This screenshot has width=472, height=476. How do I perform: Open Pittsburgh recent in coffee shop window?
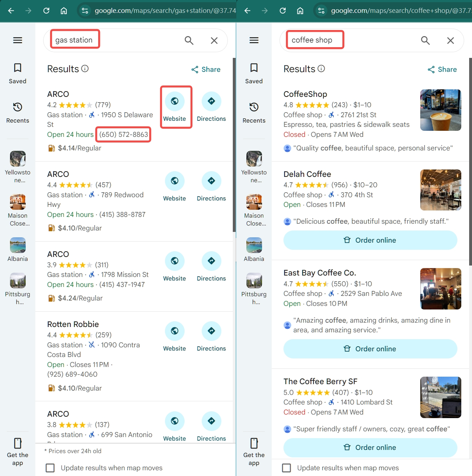(254, 289)
